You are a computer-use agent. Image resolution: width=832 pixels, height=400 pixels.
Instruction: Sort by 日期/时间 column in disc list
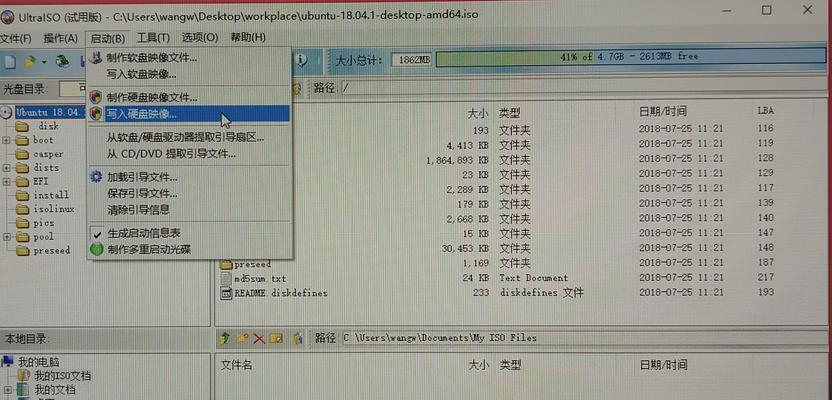[x=663, y=111]
